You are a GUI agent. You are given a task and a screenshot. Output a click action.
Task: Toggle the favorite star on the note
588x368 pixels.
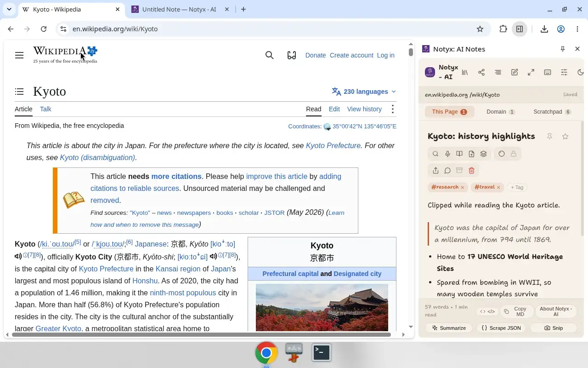[x=565, y=137]
